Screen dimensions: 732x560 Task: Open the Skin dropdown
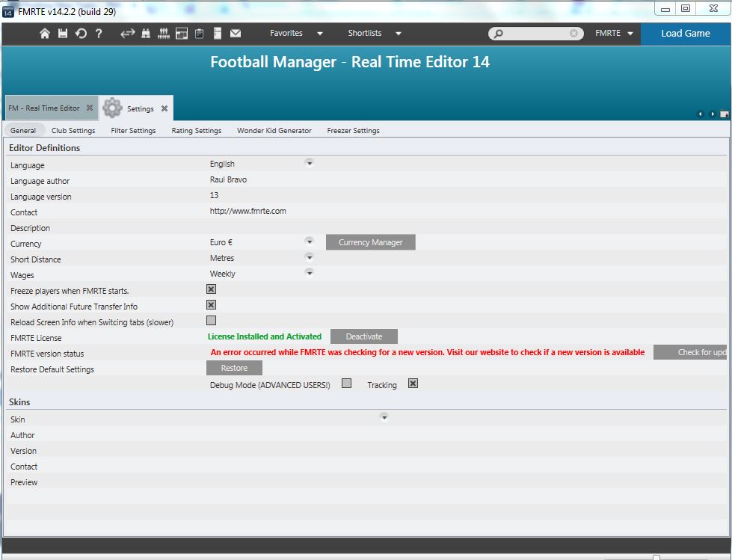384,417
